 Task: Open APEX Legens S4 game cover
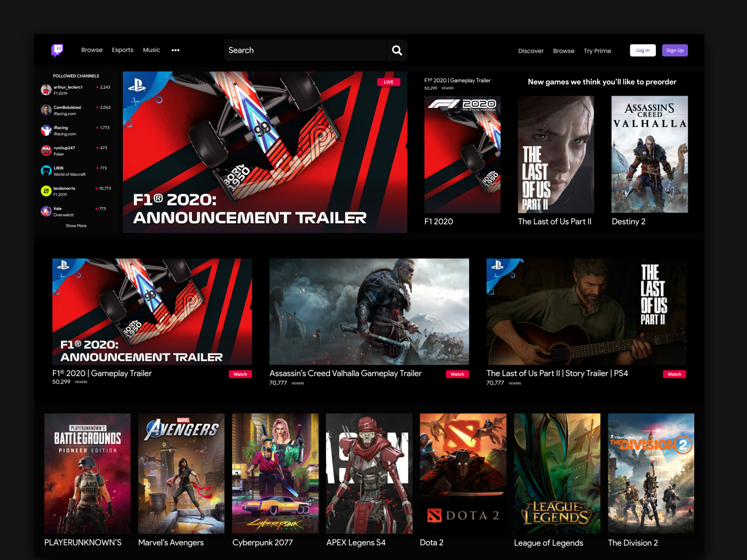369,474
